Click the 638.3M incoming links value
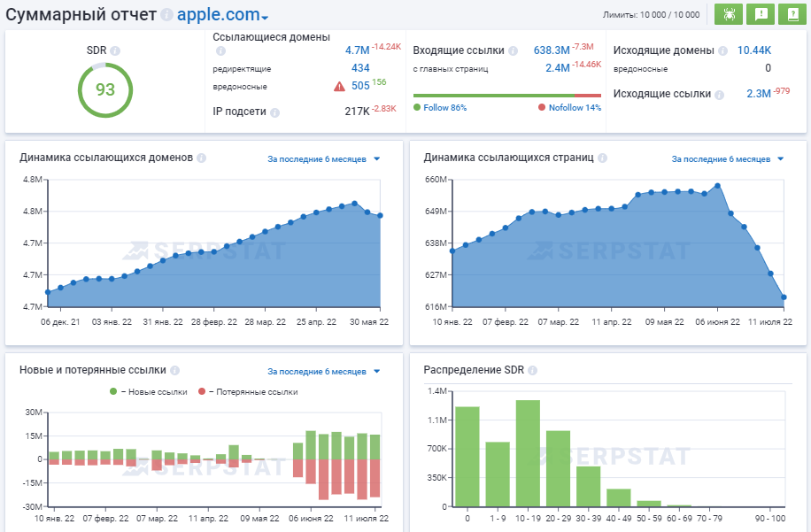Screen dimensions: 811x532 [x=551, y=50]
